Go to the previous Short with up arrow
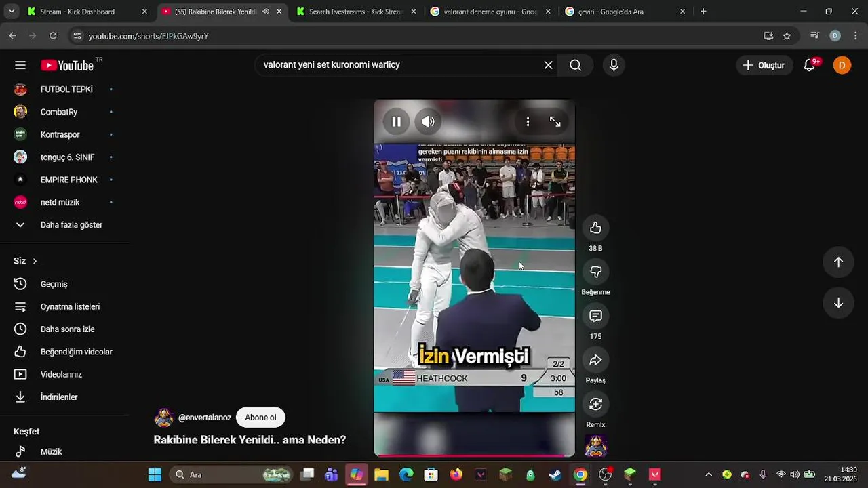Image resolution: width=868 pixels, height=488 pixels. pos(838,262)
